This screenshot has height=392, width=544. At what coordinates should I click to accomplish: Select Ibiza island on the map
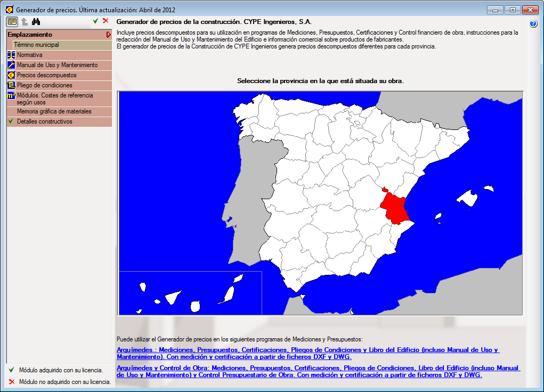439,216
